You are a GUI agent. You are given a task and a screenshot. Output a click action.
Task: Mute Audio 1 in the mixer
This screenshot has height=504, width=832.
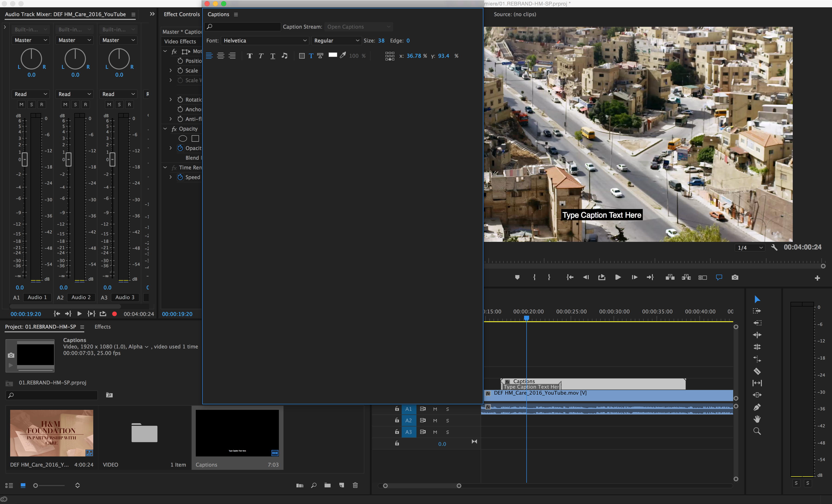click(21, 104)
